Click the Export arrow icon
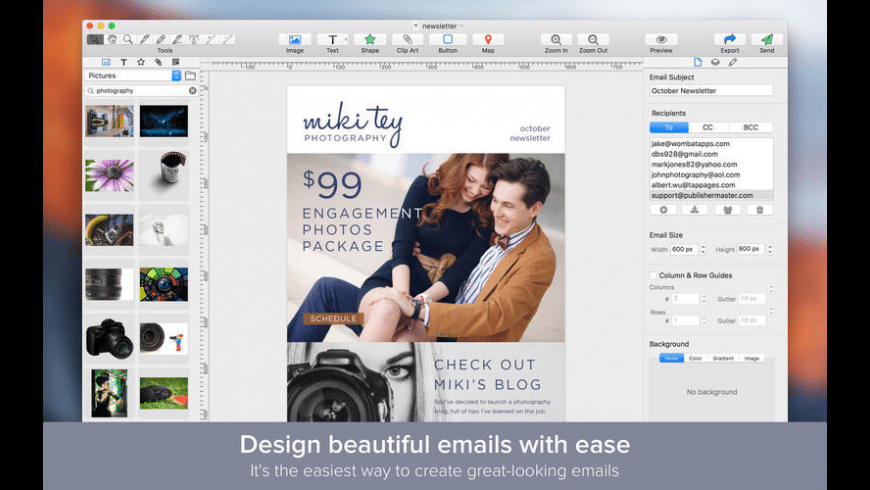The height and width of the screenshot is (490, 870). [730, 39]
